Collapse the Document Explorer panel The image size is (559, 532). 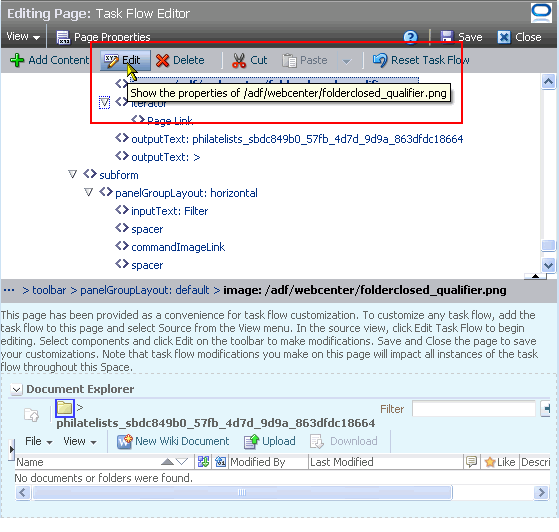click(16, 389)
